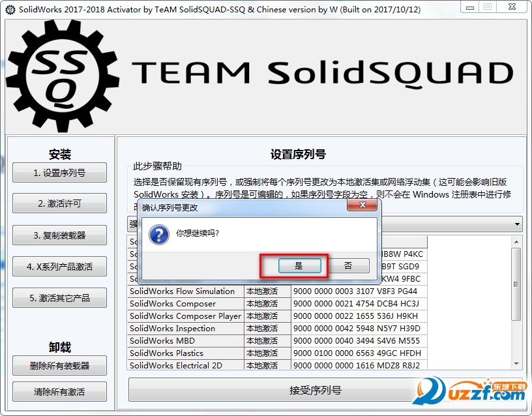Click 本地激活 in the SolidWorks Electrical 2D row

(x=268, y=365)
